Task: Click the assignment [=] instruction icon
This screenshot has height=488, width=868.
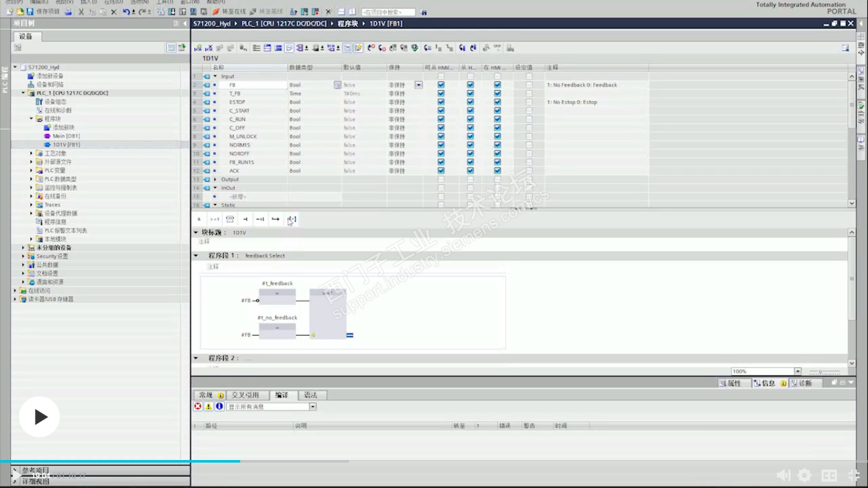Action: pyautogui.click(x=292, y=219)
